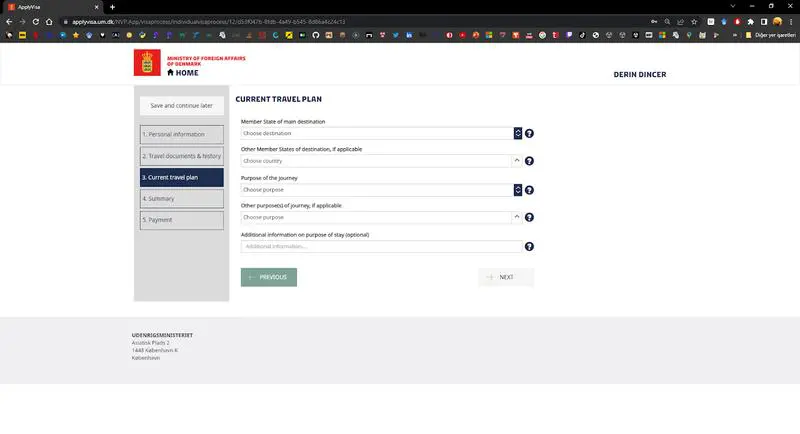800x434 pixels.
Task: Click 'Save and continue later' button
Action: 182,106
